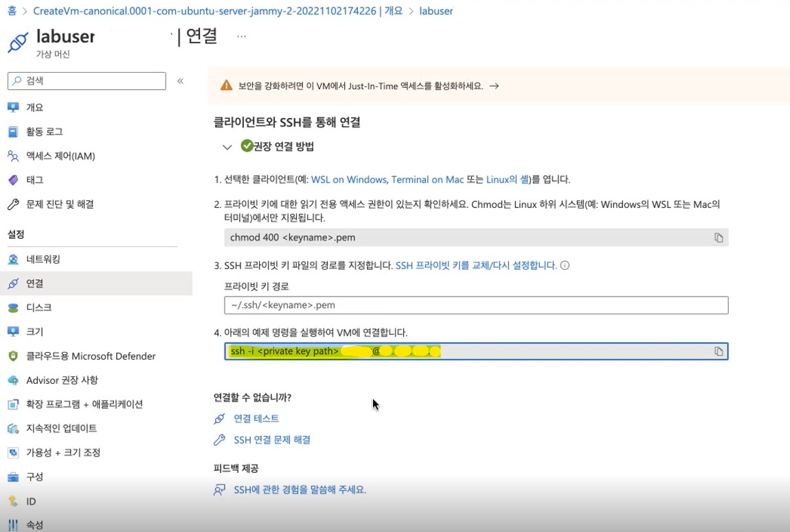Click the SSH 연결 문제 해결 link
Viewport: 790px width, 532px height.
tap(272, 440)
